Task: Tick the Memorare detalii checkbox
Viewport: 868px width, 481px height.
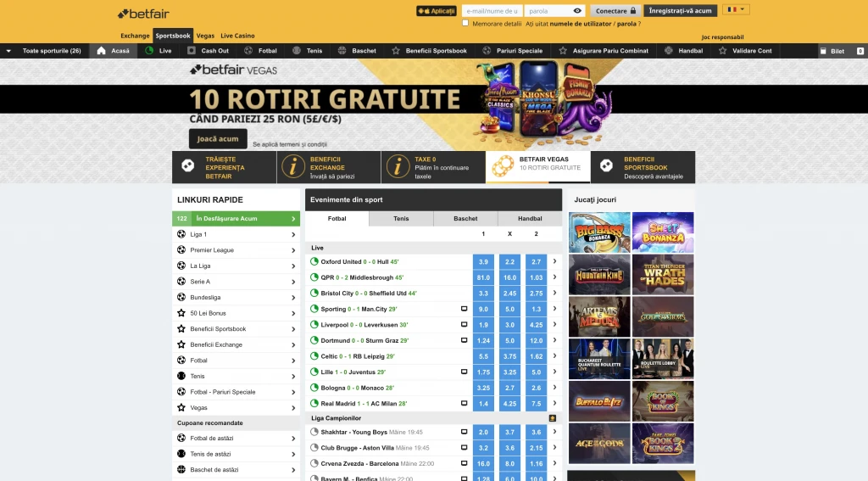Action: (465, 24)
